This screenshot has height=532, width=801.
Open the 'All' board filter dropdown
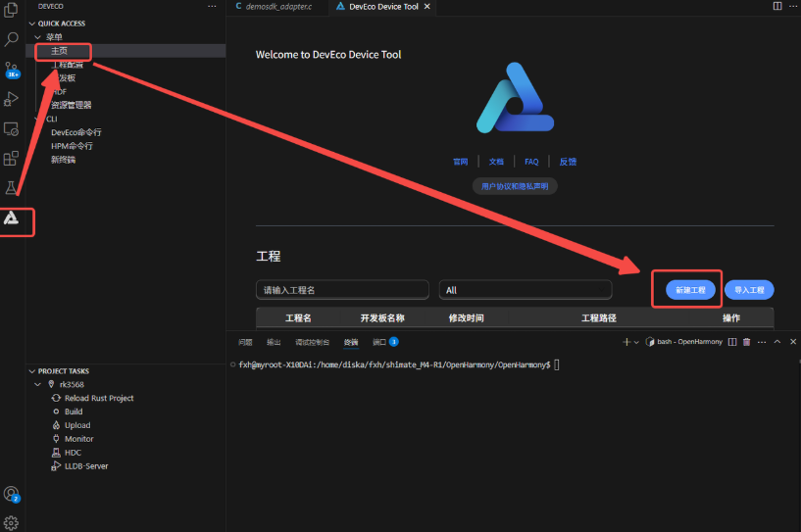tap(526, 290)
